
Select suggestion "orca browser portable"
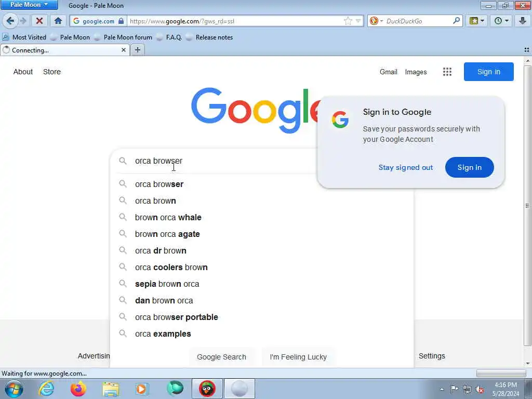tap(262, 317)
